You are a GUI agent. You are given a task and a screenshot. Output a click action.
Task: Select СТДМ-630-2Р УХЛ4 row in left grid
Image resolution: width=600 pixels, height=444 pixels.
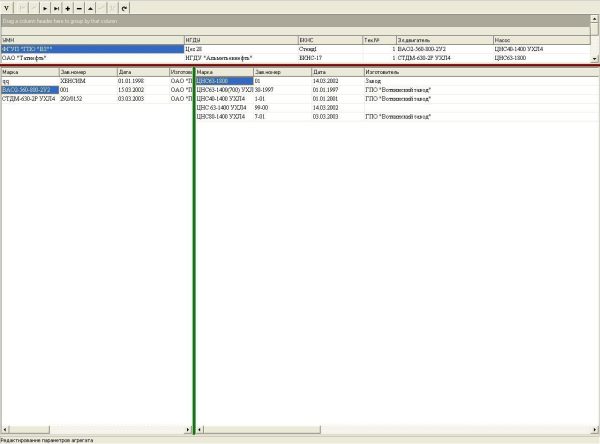pyautogui.click(x=97, y=99)
